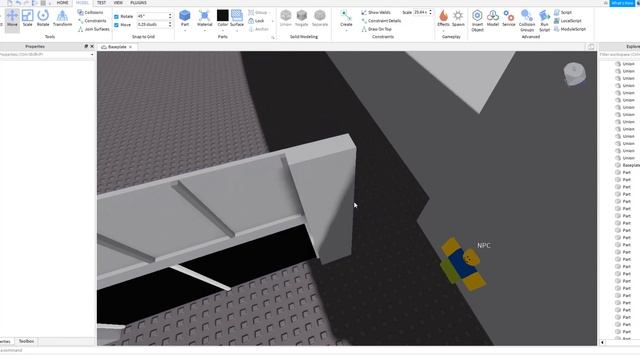Insert a Script

[563, 13]
